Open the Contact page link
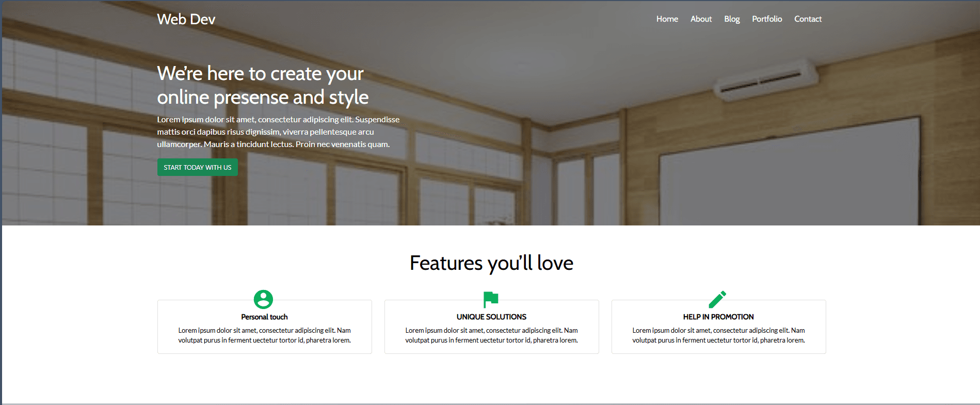Viewport: 980px width, 405px height. (808, 19)
